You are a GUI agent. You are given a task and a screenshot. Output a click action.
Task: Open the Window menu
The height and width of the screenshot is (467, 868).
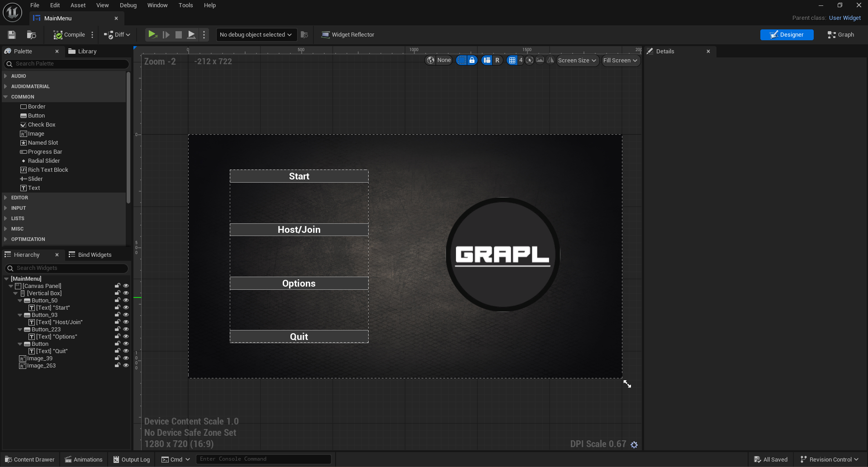[157, 5]
